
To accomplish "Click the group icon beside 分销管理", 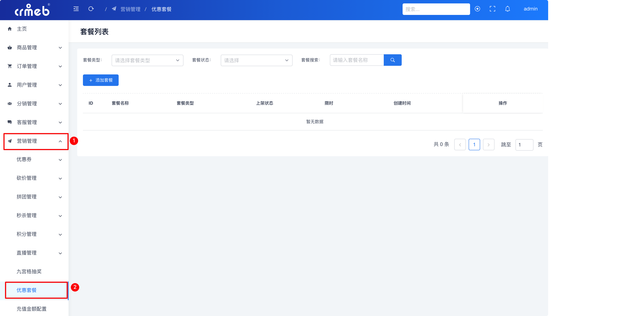I will pos(10,103).
